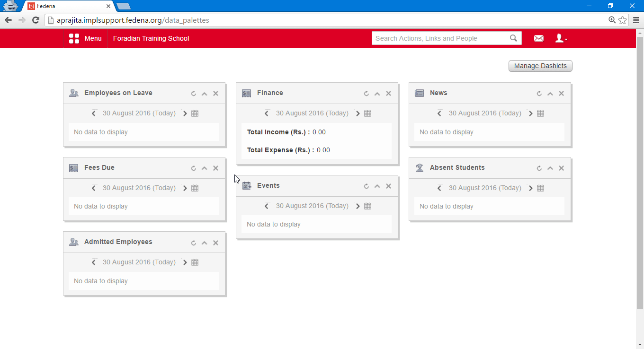
Task: Open Chrome's hamburger menu
Action: coord(636,20)
